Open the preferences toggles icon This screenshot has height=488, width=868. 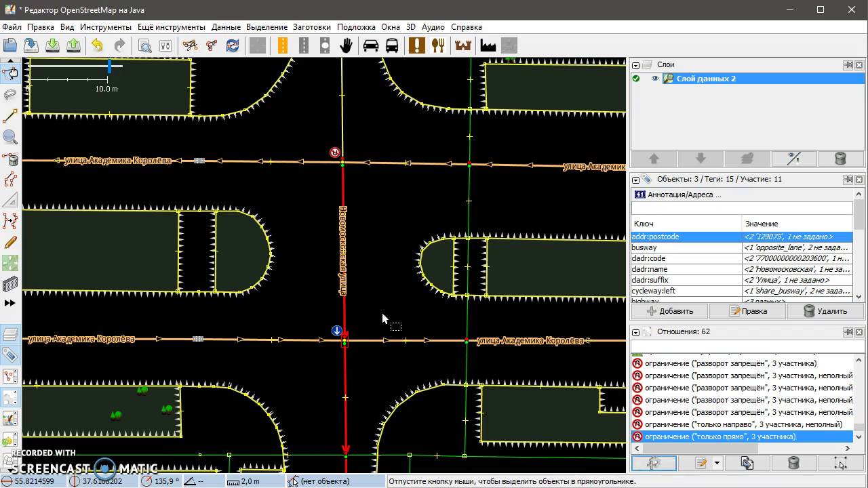tap(165, 45)
